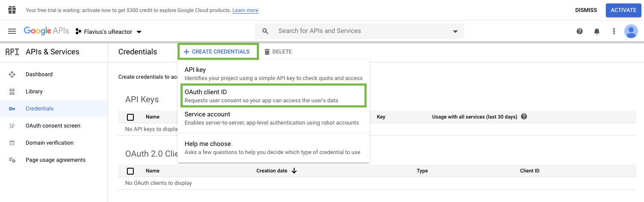Click the OAuth consent screen icon
The height and width of the screenshot is (202, 644).
tap(12, 126)
